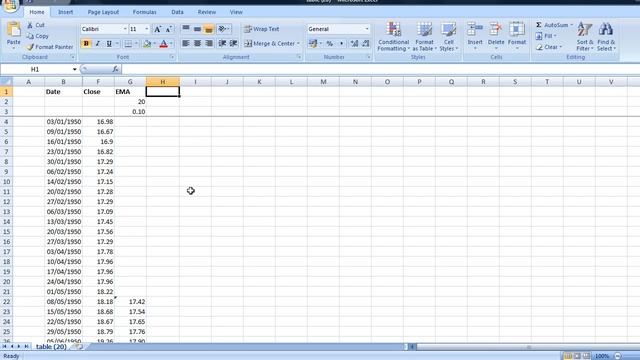
Task: Apply the Font Color red A
Action: 164,44
